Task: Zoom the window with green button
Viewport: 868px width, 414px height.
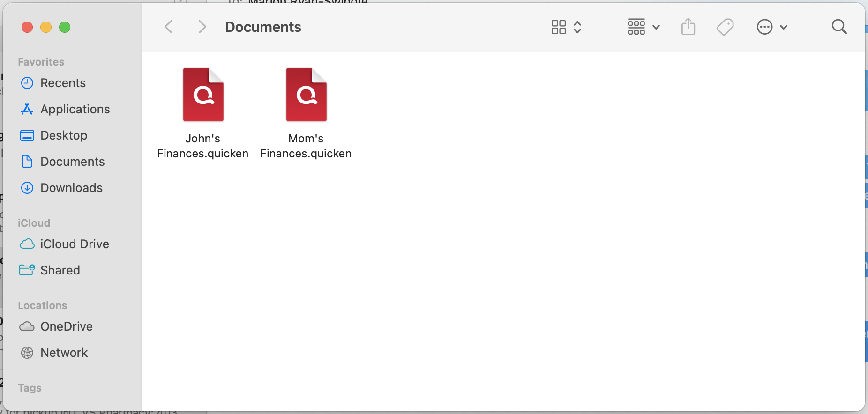Action: pyautogui.click(x=65, y=27)
